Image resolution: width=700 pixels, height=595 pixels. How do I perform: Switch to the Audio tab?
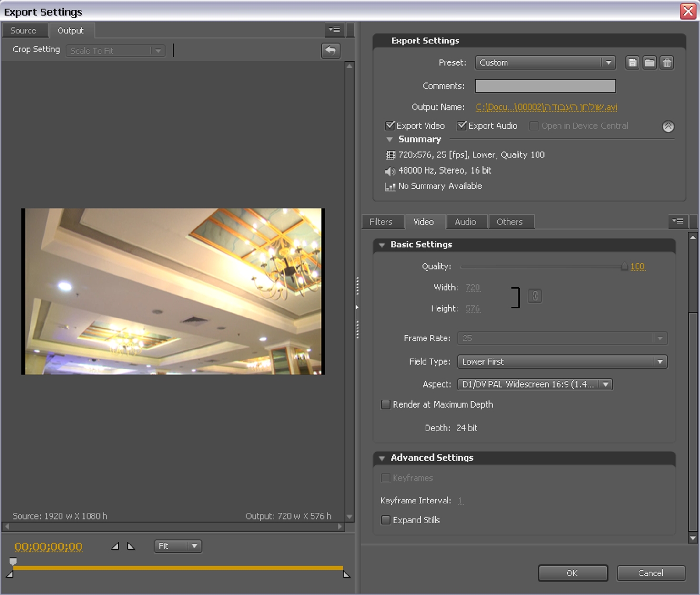point(465,222)
